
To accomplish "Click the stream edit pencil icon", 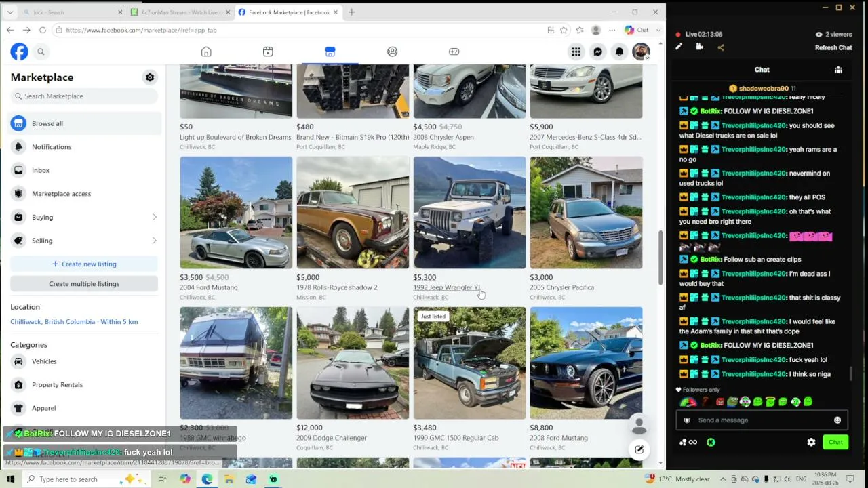I will pos(678,47).
